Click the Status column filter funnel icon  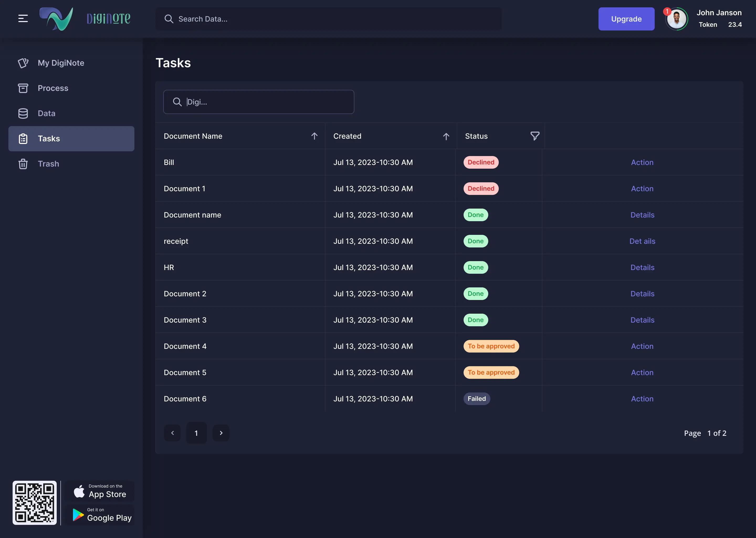pyautogui.click(x=534, y=136)
